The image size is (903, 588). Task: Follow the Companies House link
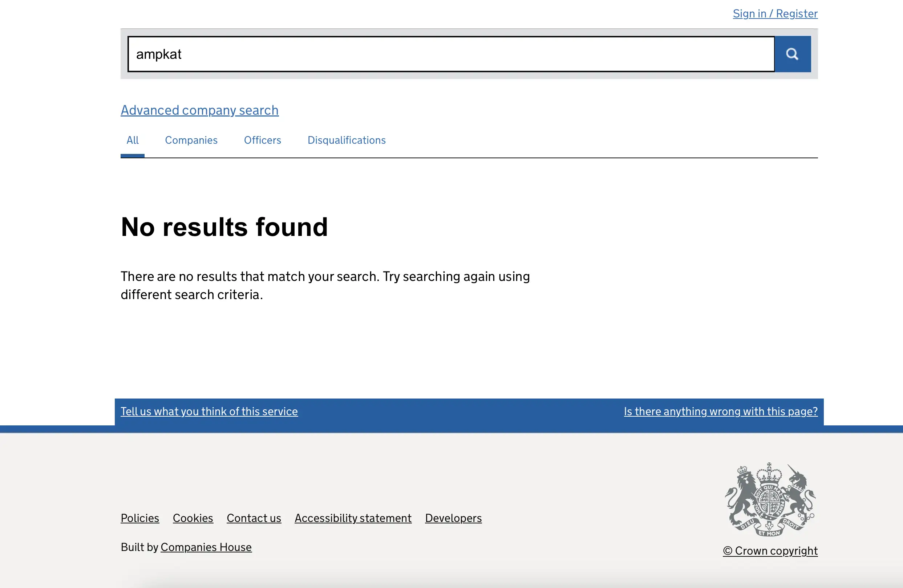(206, 547)
